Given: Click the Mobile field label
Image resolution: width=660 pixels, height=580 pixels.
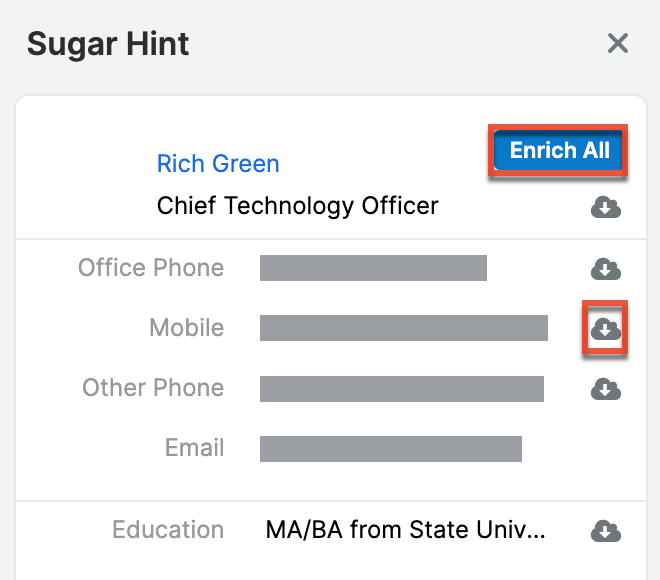Looking at the screenshot, I should click(x=187, y=328).
